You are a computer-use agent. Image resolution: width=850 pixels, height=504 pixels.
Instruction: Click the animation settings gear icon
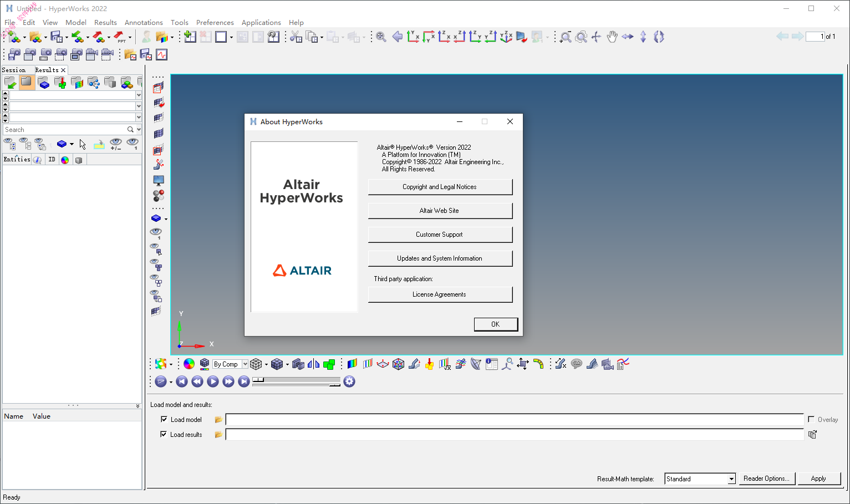click(x=349, y=381)
